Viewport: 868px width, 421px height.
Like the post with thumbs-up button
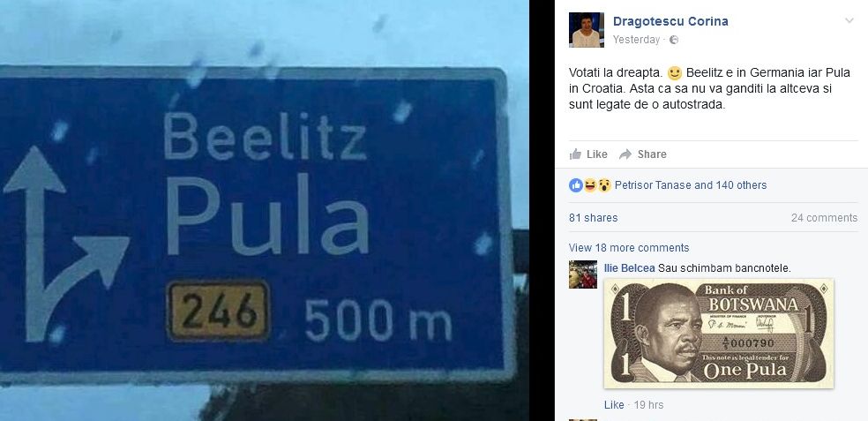[588, 154]
